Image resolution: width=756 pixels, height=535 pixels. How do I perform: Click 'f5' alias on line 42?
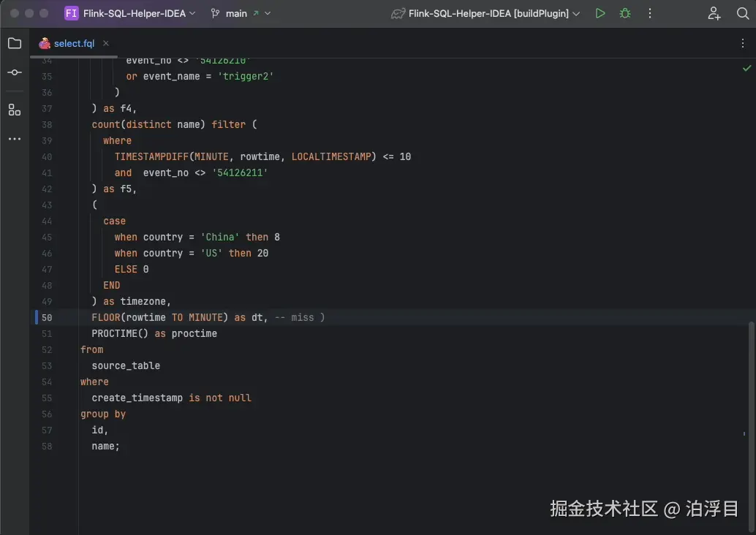coord(126,189)
